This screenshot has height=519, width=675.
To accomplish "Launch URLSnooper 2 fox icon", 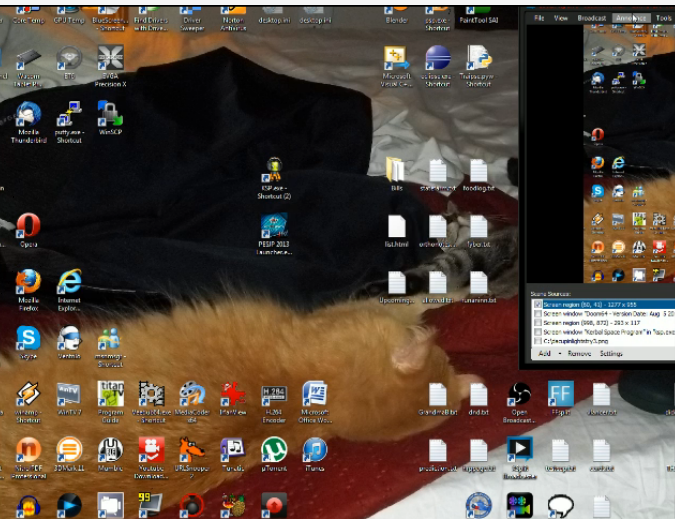I will click(192, 458).
